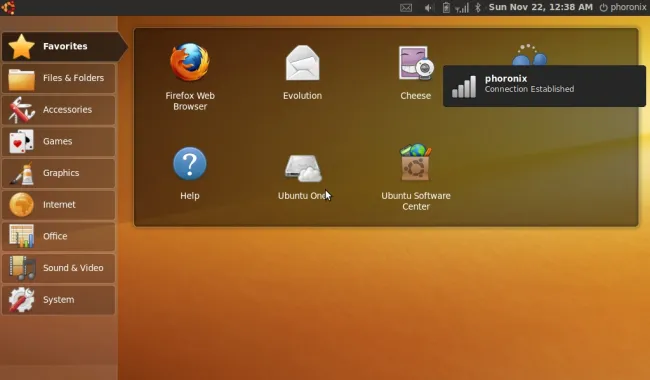Switch to the Accessories category
Viewport: 650px width, 380px height.
[58, 110]
